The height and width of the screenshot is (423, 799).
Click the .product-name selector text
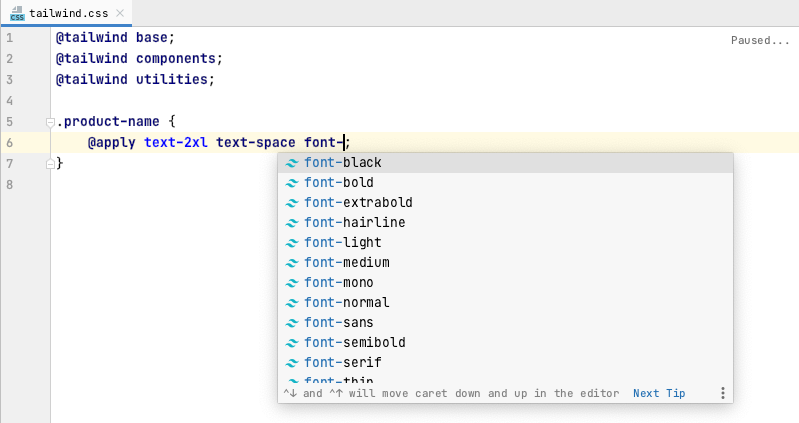[108, 122]
